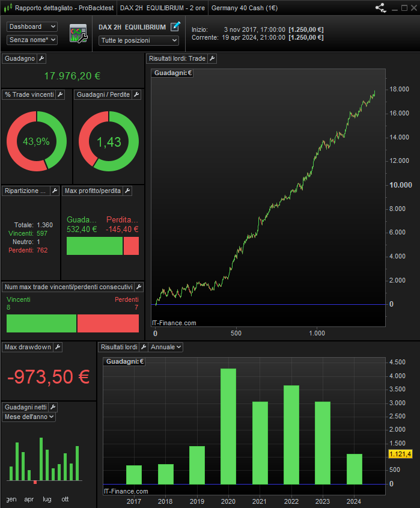Click the -145,40 € max loss value

click(x=122, y=229)
